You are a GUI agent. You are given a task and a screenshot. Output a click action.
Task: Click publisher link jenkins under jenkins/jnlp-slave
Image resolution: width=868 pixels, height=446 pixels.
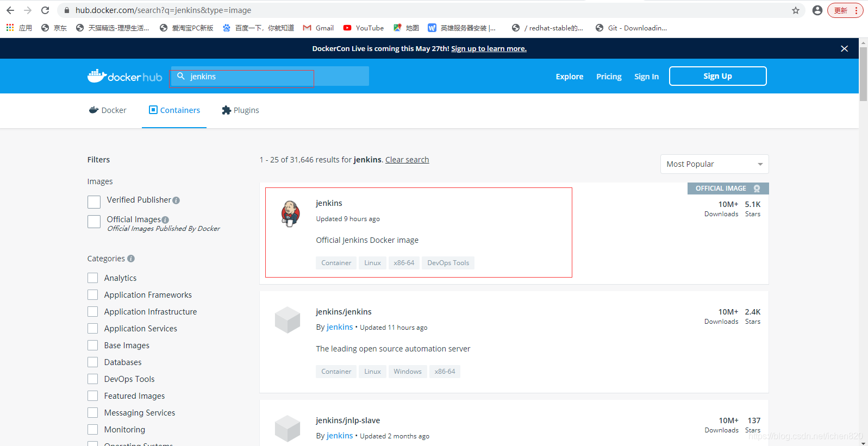pyautogui.click(x=340, y=436)
